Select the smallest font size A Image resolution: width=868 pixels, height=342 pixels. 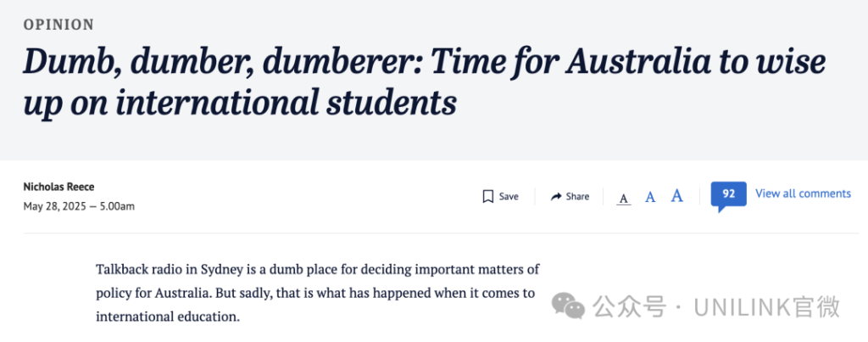pyautogui.click(x=624, y=199)
